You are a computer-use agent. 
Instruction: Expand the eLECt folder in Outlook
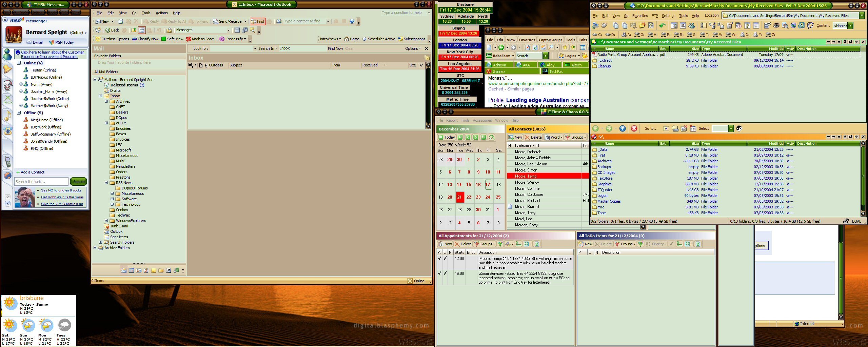click(106, 123)
